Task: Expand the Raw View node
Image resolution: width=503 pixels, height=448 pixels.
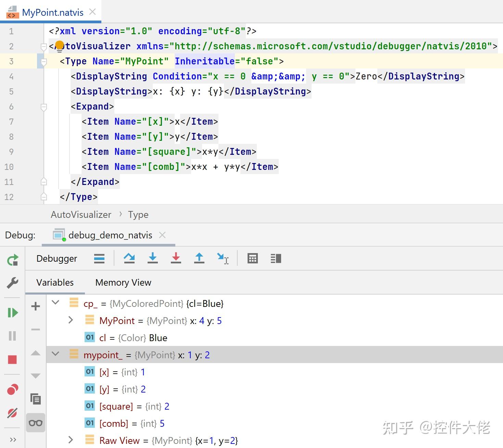Action: [71, 440]
